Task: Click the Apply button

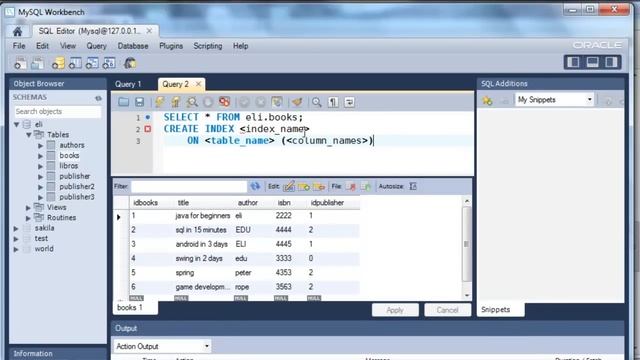Action: [395, 310]
